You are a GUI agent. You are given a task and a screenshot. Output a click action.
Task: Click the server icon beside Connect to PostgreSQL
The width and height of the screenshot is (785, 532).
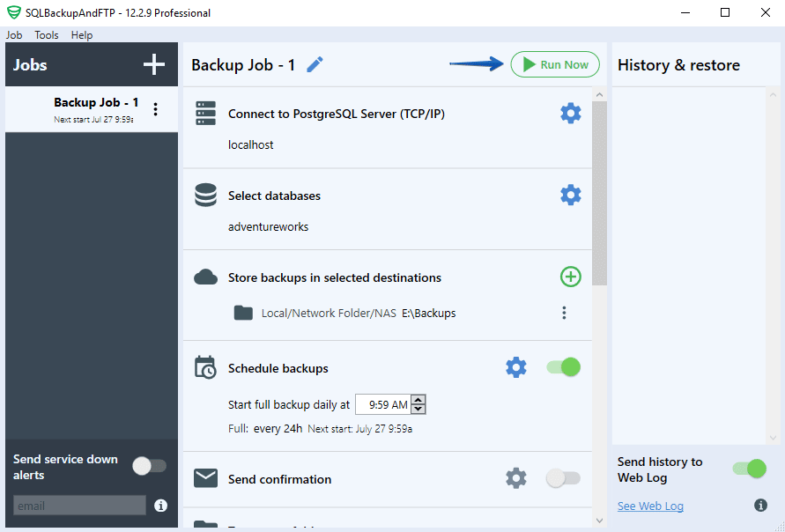click(x=206, y=114)
